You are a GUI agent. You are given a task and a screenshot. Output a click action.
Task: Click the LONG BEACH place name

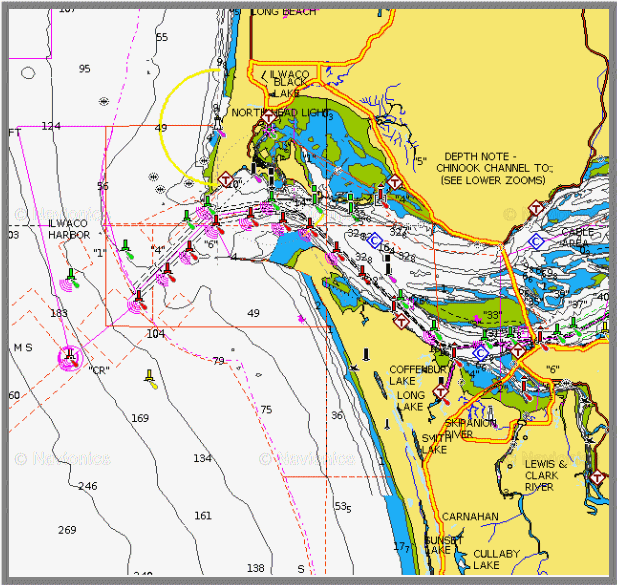(284, 12)
